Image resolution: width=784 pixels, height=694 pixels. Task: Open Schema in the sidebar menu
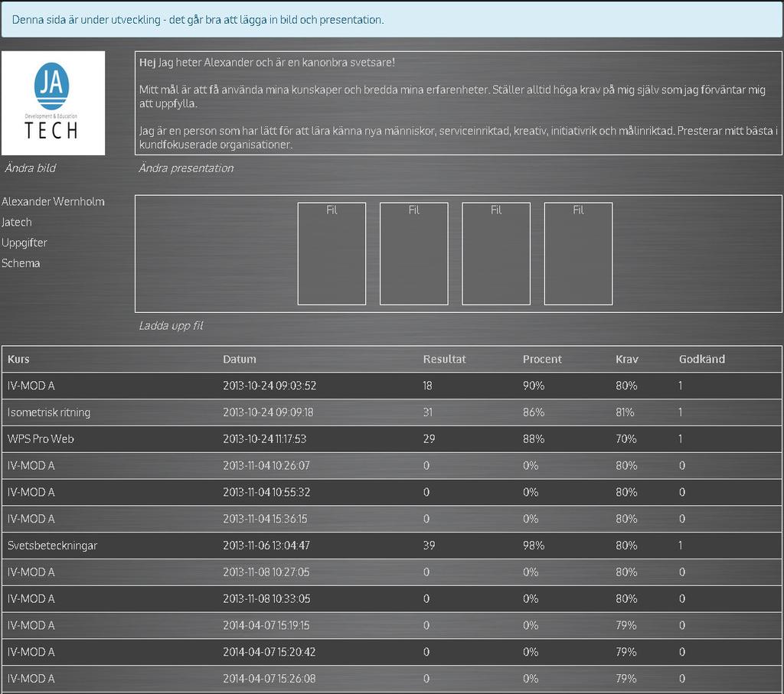[21, 262]
